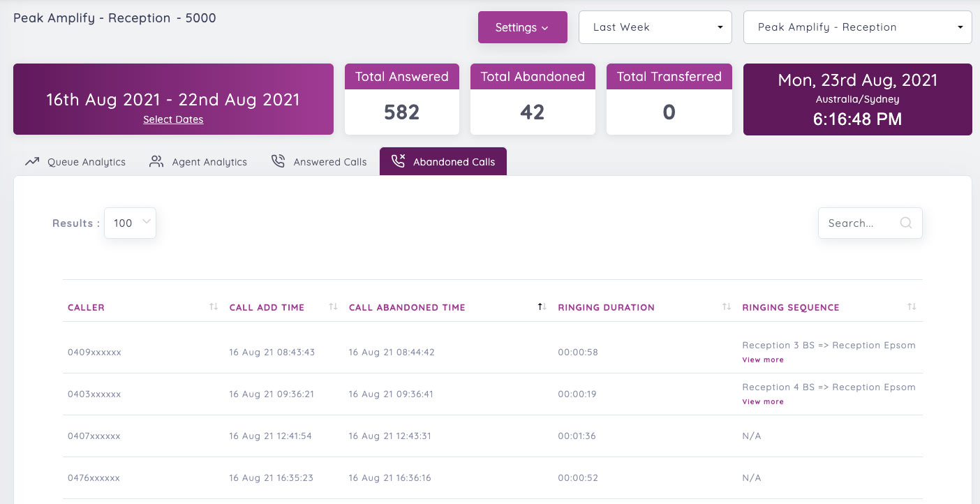Click View more on the Reception 4 BS row
Image resolution: width=980 pixels, height=504 pixels.
pos(763,401)
